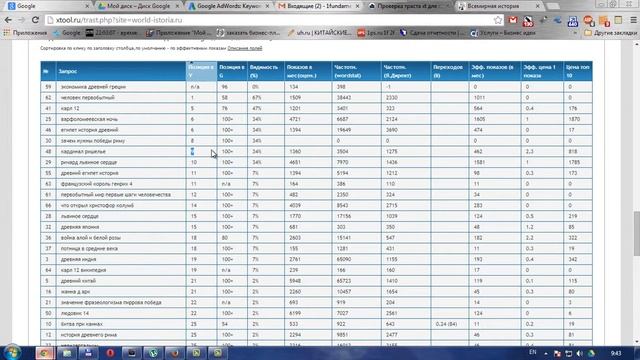This screenshot has width=640, height=360.
Task: Sort by Эфф. цена 1 показа column
Action: (542, 71)
